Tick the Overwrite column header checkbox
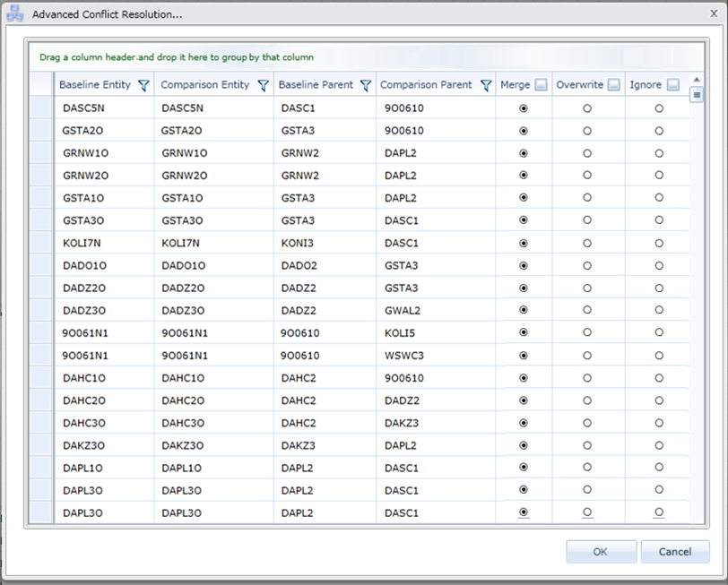 click(613, 86)
